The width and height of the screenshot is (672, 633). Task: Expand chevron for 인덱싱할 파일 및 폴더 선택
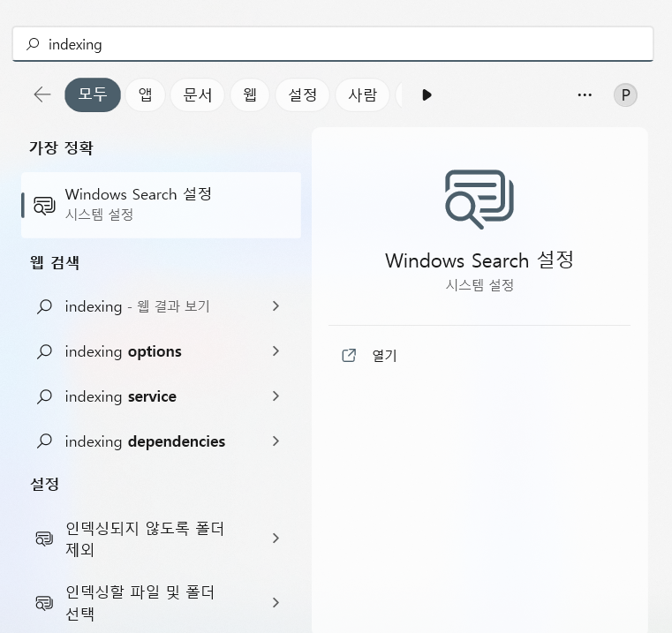coord(276,603)
